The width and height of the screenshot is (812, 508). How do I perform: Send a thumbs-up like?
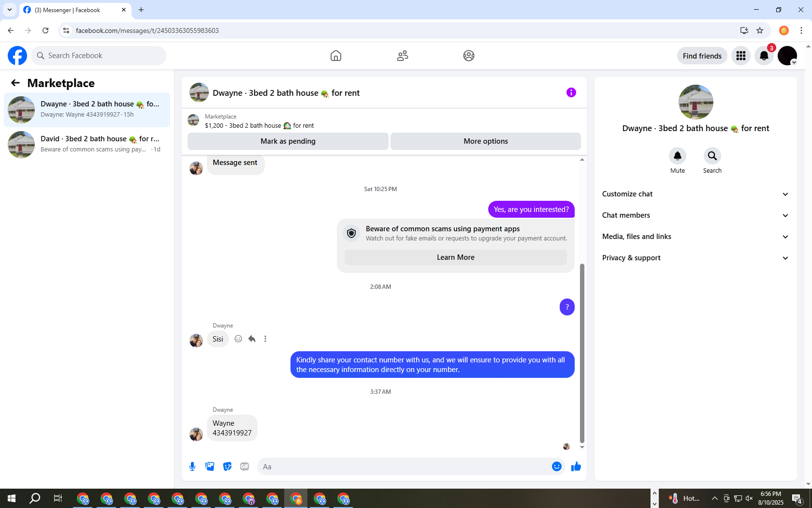click(576, 466)
